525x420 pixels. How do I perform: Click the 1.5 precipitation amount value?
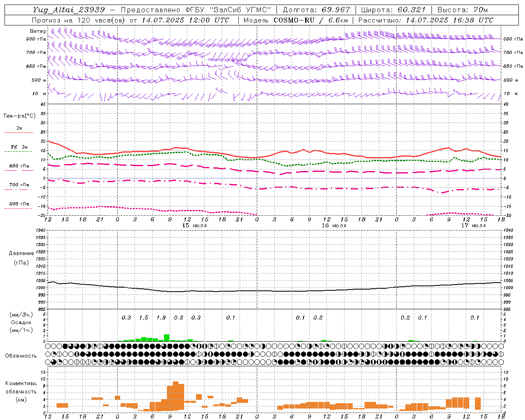(x=144, y=318)
